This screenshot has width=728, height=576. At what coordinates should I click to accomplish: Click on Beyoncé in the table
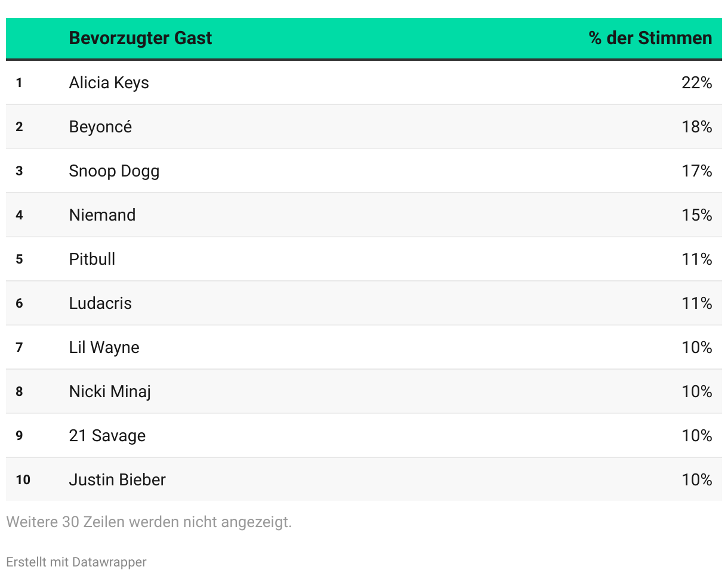click(100, 126)
